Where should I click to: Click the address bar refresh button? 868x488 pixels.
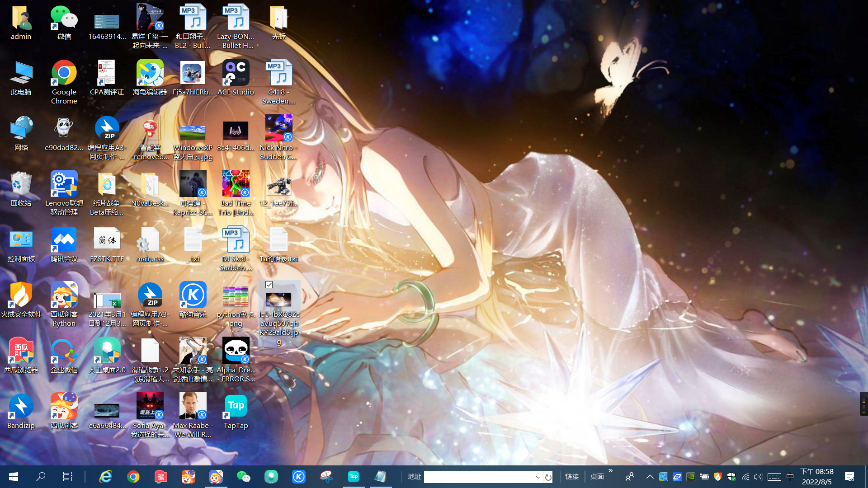coord(548,477)
